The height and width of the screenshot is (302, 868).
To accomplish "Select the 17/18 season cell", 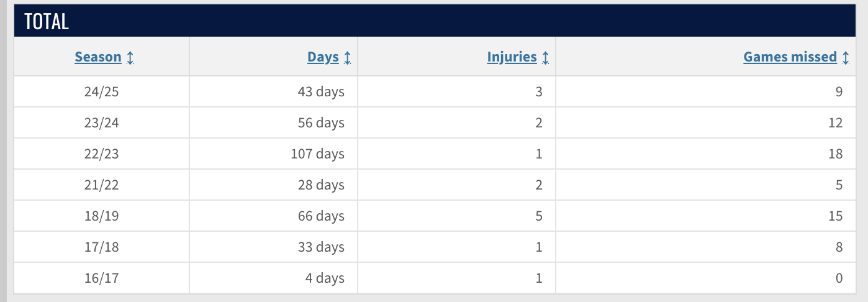I will [101, 247].
